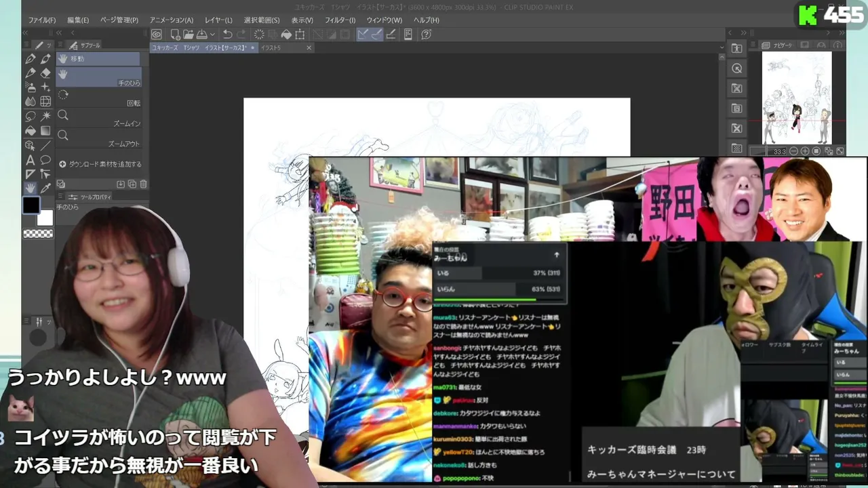
Task: Select the 手のひら sub tool
Action: (99, 77)
